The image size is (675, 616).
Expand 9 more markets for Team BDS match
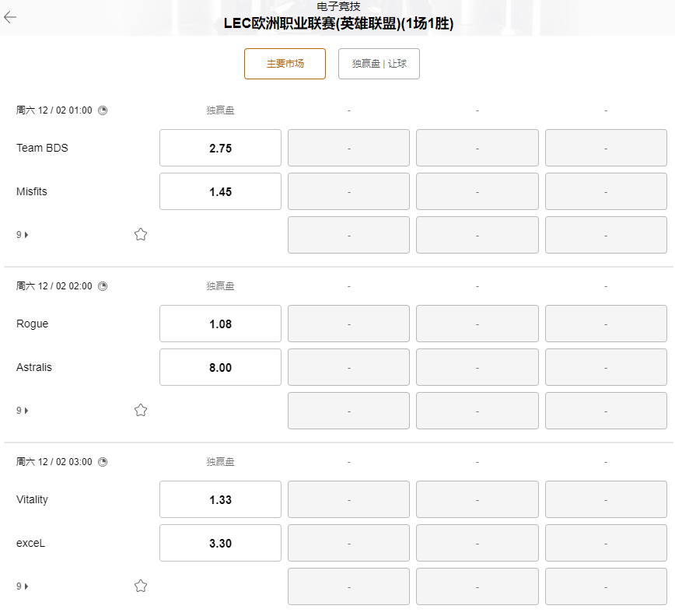pos(23,234)
